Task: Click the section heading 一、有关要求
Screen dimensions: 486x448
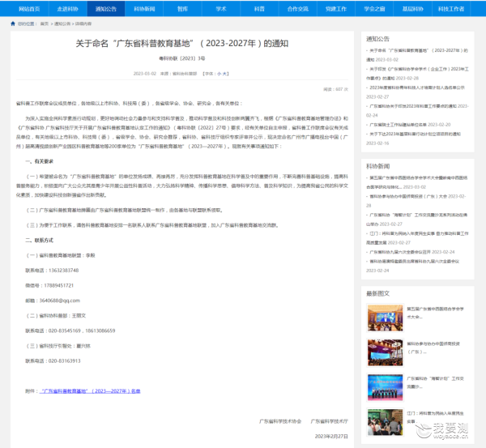Action: pos(40,161)
